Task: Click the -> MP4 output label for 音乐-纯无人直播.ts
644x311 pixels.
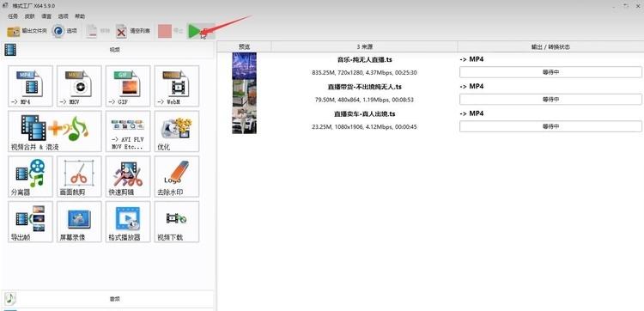Action: (471, 59)
